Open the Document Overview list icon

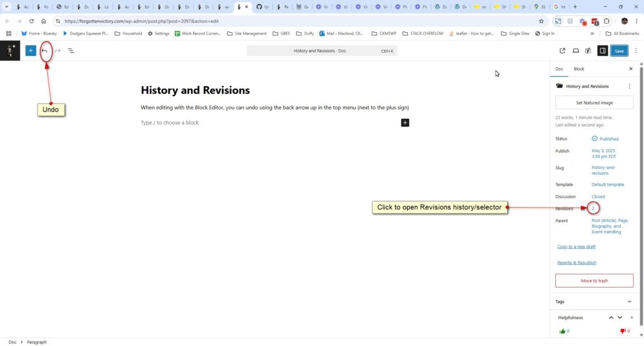click(x=71, y=50)
